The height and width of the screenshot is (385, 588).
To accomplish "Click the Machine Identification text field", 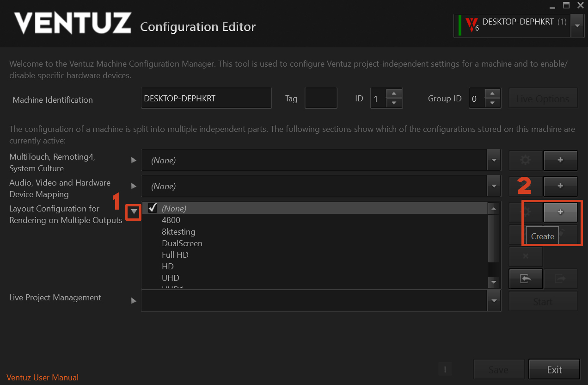I will 206,99.
